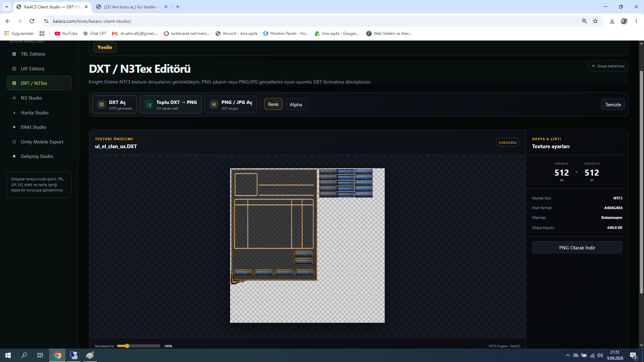Open Harita Studio from the sidebar

(39, 113)
